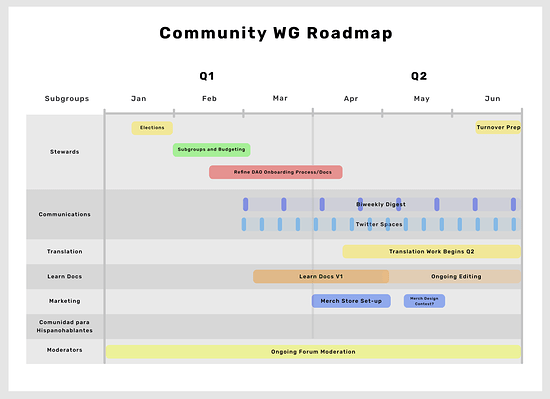This screenshot has width=550, height=399.
Task: Click the Merch Store Set-up bar
Action: [x=351, y=301]
